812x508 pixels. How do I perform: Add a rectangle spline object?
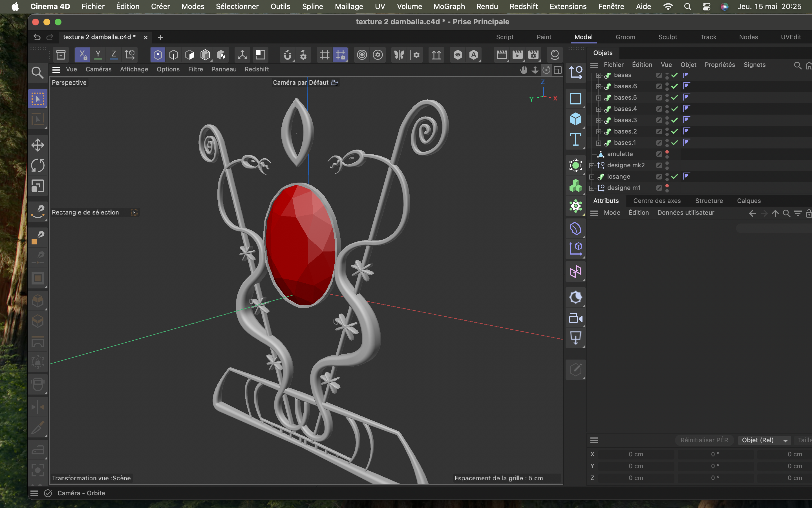(576, 99)
